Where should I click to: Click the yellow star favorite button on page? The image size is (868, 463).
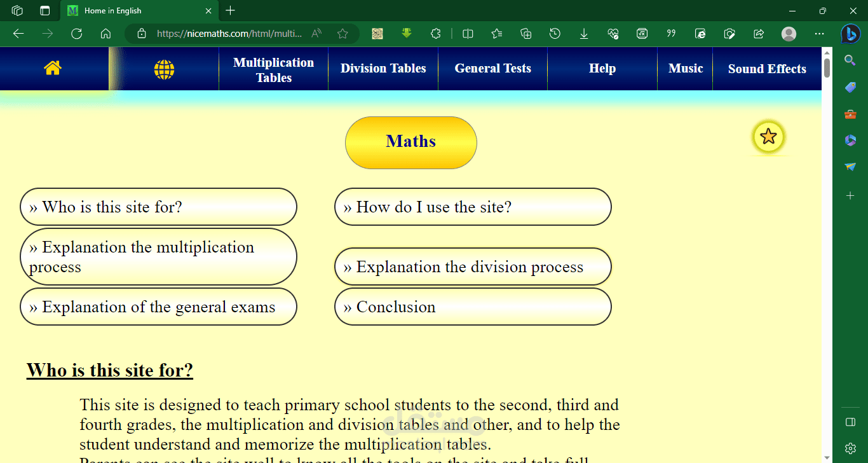pos(768,136)
